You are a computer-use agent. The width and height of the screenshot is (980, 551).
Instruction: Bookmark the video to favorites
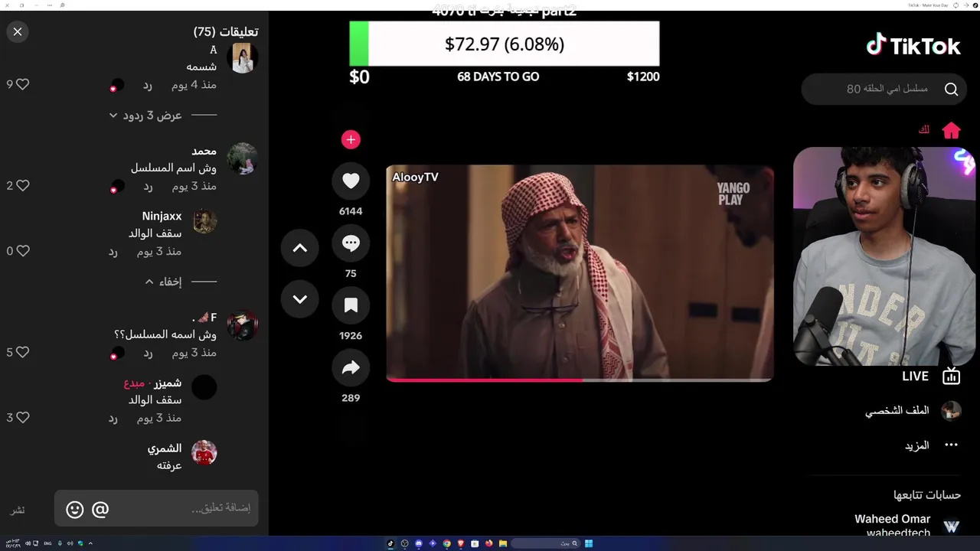coord(351,305)
